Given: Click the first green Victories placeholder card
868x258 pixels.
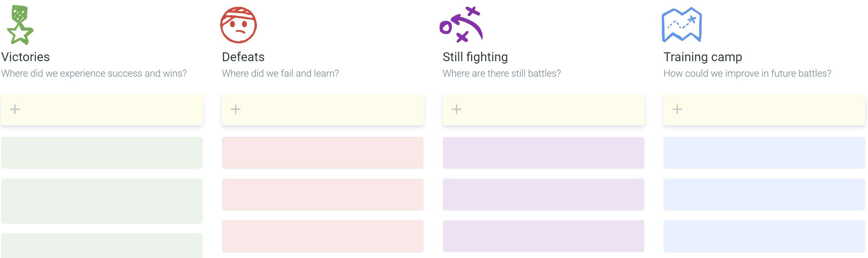Looking at the screenshot, I should (102, 152).
